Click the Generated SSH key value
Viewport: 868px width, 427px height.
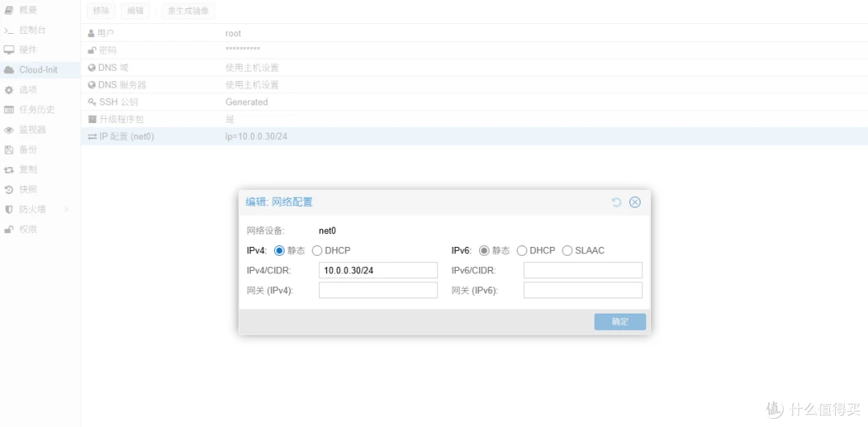247,102
